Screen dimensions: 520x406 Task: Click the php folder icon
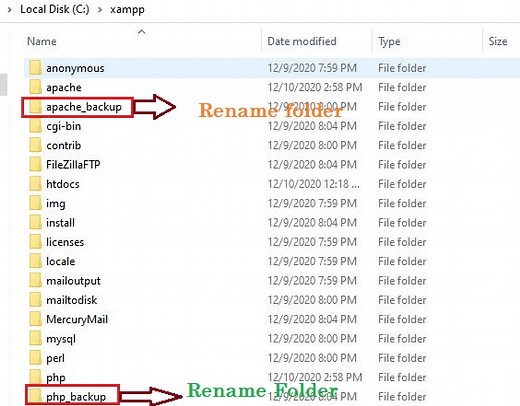coord(35,377)
